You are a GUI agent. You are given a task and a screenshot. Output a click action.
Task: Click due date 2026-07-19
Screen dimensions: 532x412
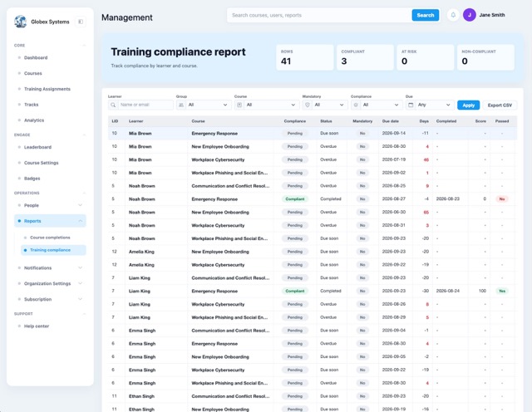pyautogui.click(x=393, y=159)
